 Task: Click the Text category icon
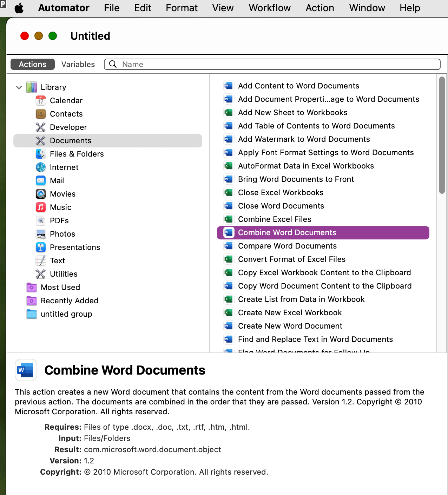click(x=41, y=260)
